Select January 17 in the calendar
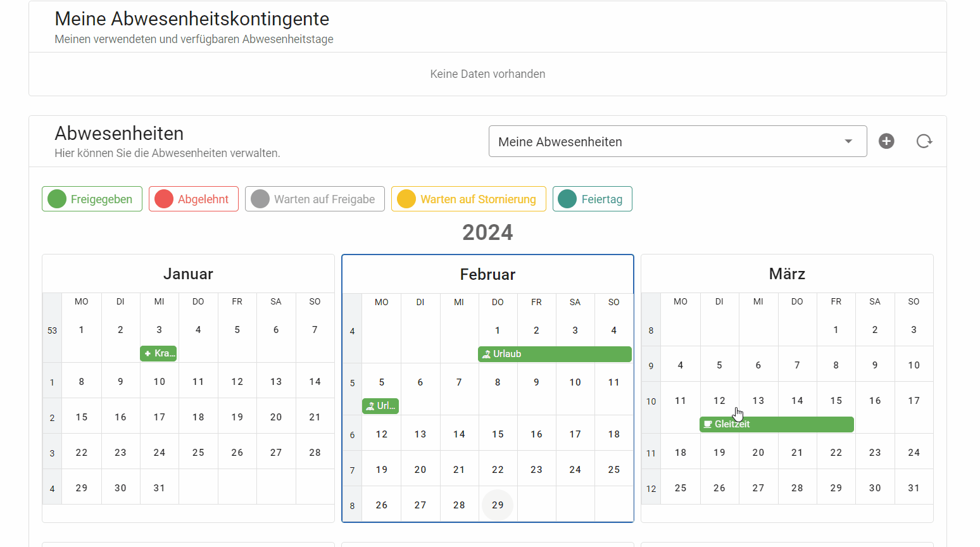980x547 pixels. 160,417
